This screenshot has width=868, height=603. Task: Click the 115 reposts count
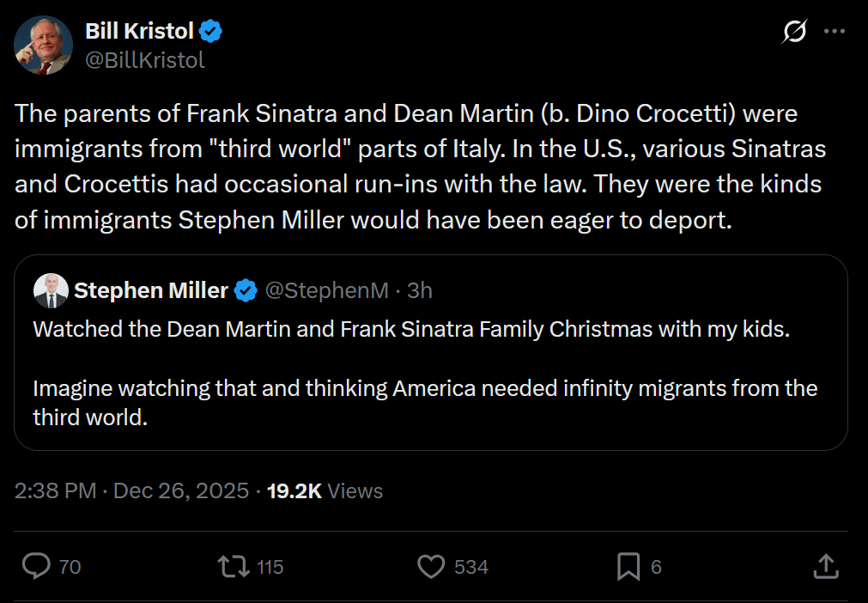(x=270, y=567)
